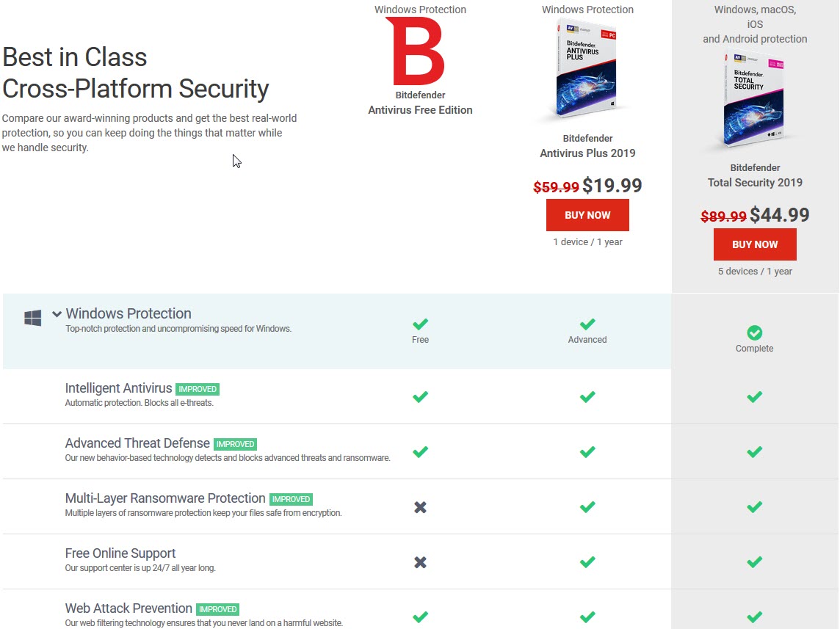Click the Improved badge beside Advanced Threat Defense
The height and width of the screenshot is (629, 840).
coord(236,444)
